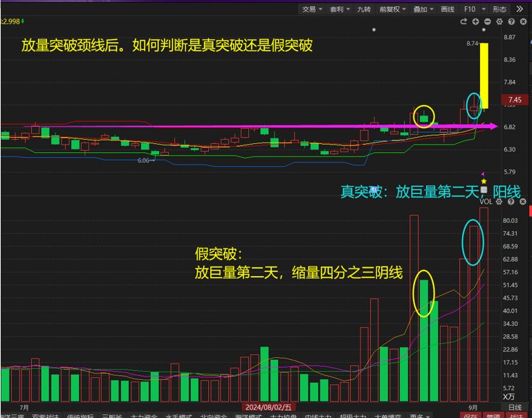
Task: Expand the arrow next to F10
Action: pyautogui.click(x=484, y=9)
